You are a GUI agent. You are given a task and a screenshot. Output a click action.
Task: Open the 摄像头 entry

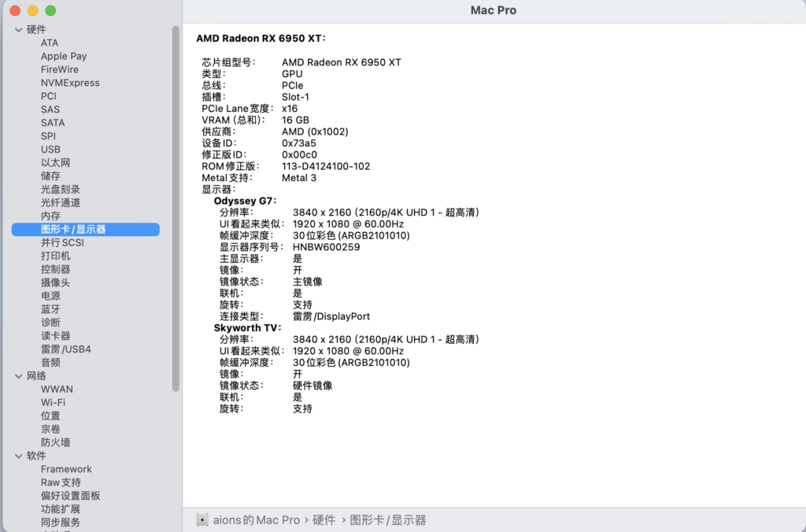[56, 283]
